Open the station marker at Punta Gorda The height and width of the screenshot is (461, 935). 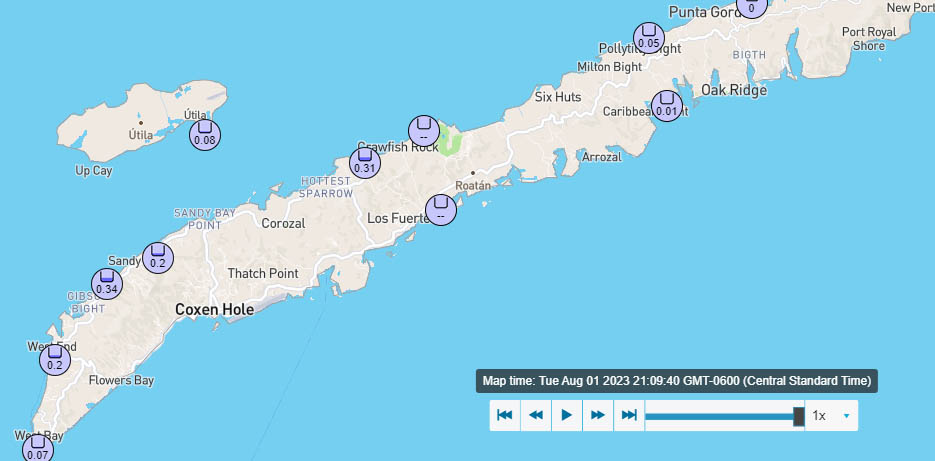(x=751, y=5)
